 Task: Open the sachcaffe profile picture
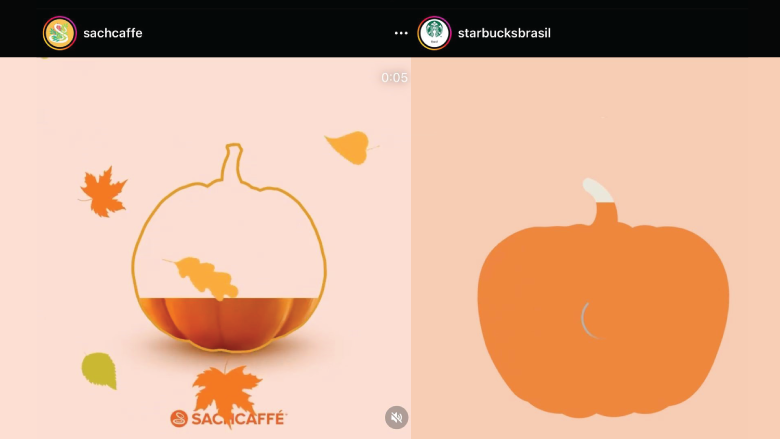tap(60, 33)
